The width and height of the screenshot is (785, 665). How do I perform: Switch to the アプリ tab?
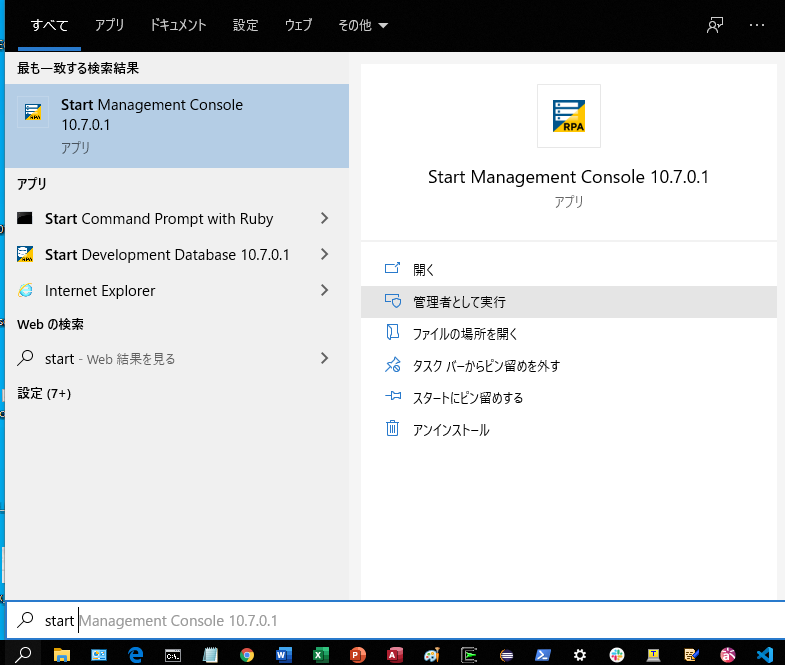(x=109, y=25)
